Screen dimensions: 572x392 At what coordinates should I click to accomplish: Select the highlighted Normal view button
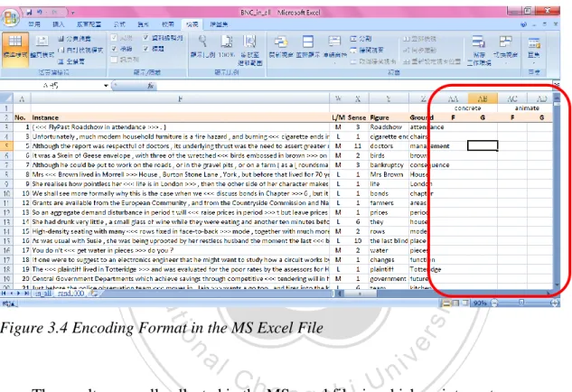(15, 49)
